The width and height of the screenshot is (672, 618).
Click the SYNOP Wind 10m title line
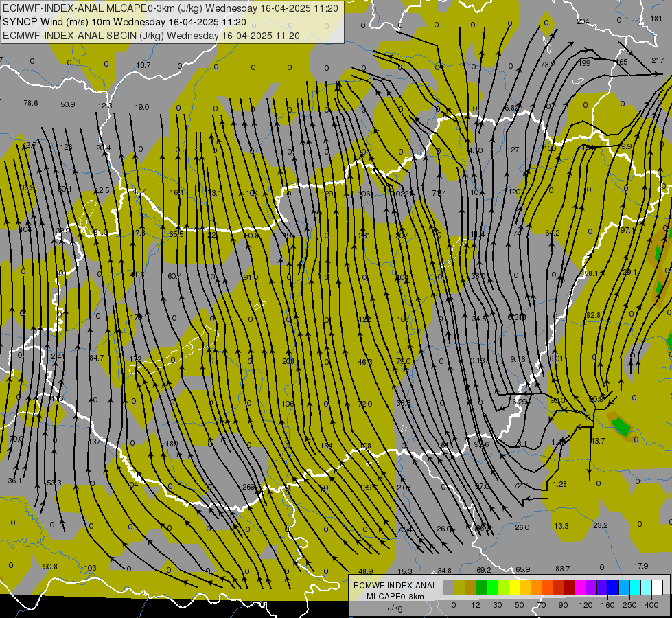click(124, 22)
